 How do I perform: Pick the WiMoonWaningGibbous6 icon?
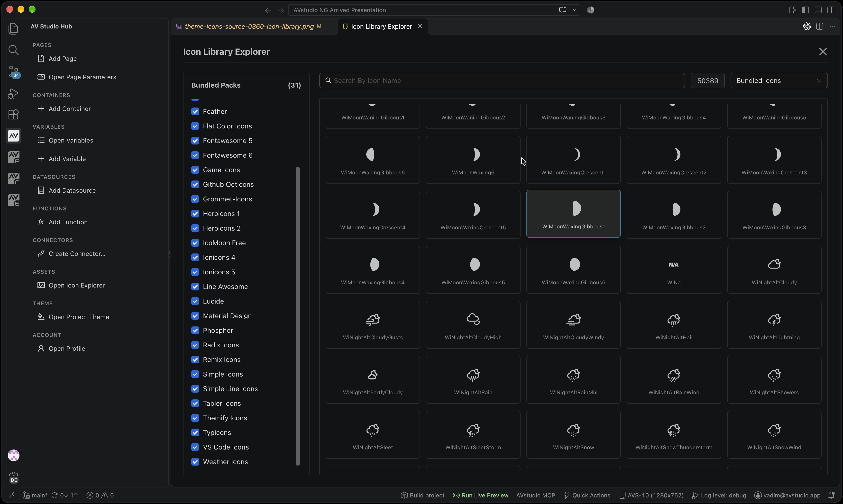click(372, 160)
